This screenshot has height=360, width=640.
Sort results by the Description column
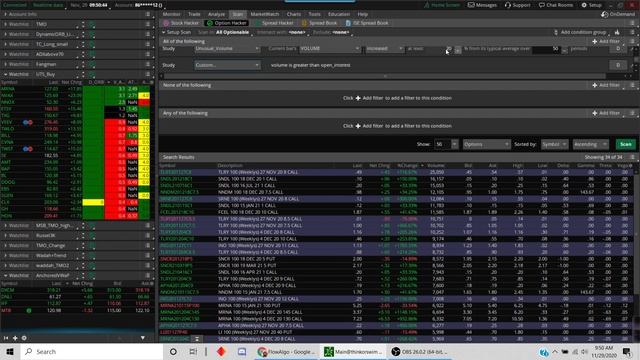(x=230, y=166)
